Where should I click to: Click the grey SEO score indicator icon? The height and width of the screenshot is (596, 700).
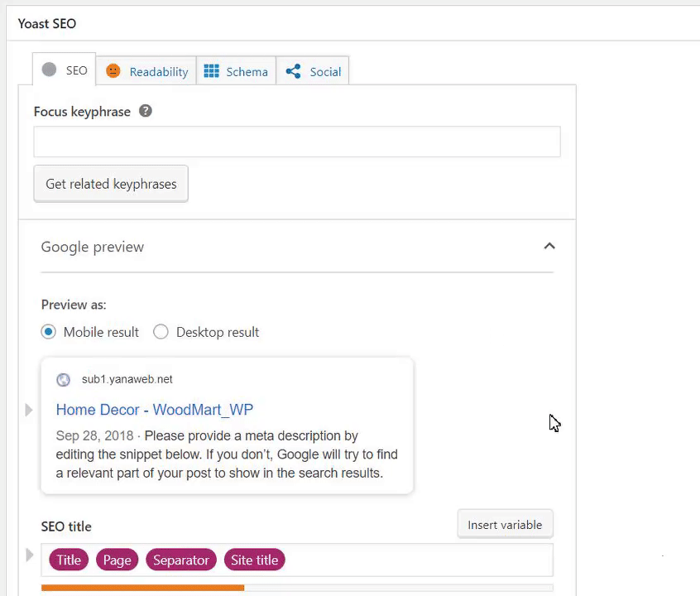(49, 70)
